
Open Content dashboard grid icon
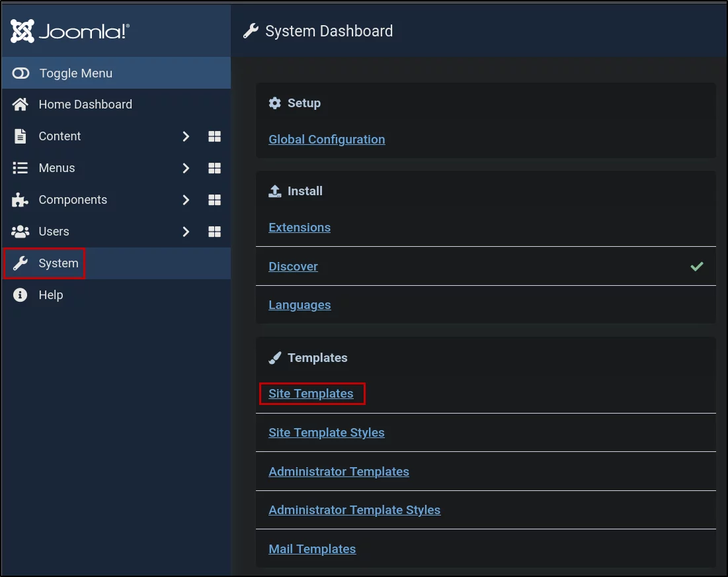(214, 136)
